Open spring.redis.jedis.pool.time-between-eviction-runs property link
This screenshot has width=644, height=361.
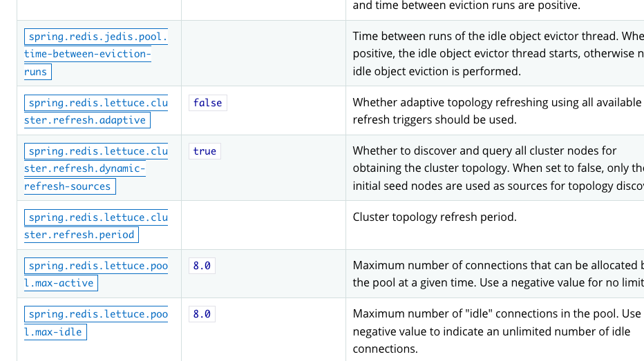95,54
